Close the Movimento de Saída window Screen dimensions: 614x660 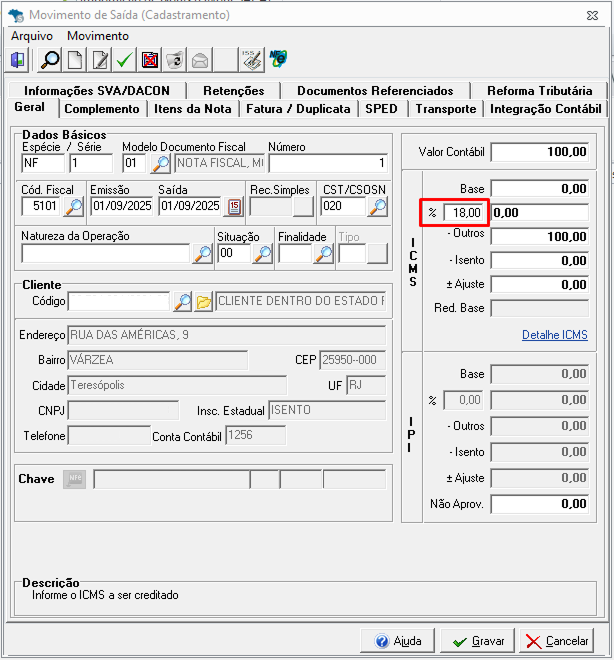592,16
